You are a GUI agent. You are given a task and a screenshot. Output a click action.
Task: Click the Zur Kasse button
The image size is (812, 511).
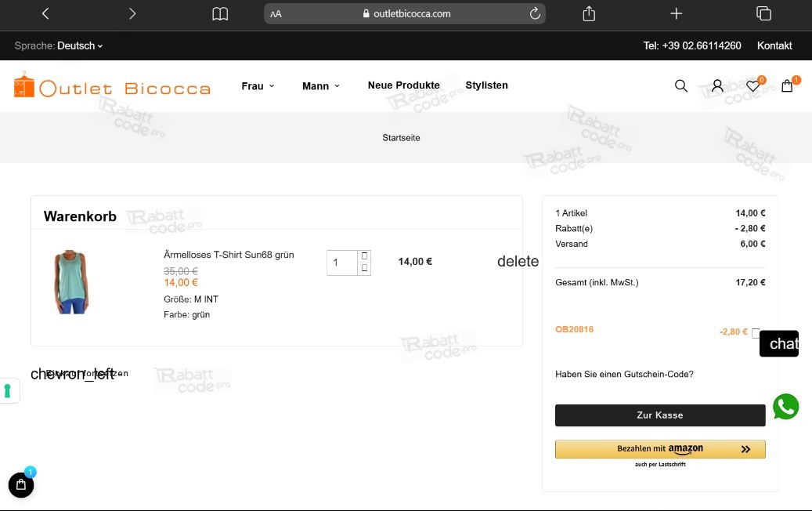[660, 415]
